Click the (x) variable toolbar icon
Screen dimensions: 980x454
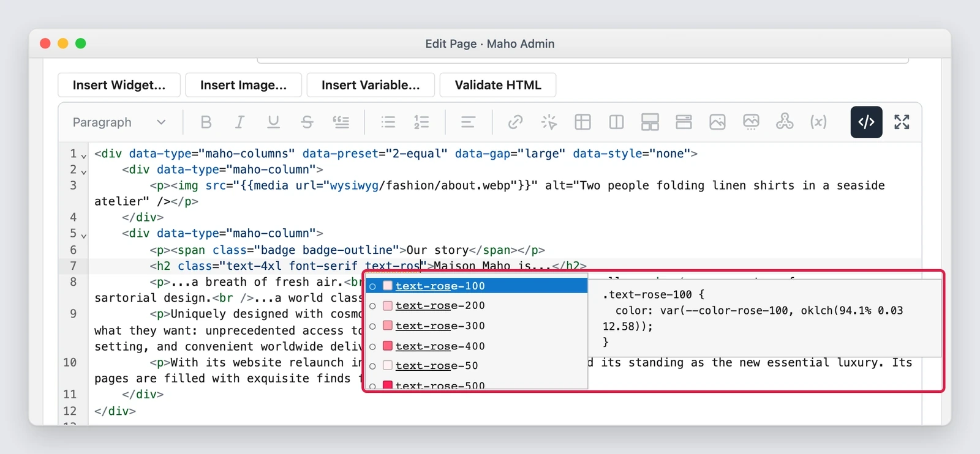[x=818, y=122]
